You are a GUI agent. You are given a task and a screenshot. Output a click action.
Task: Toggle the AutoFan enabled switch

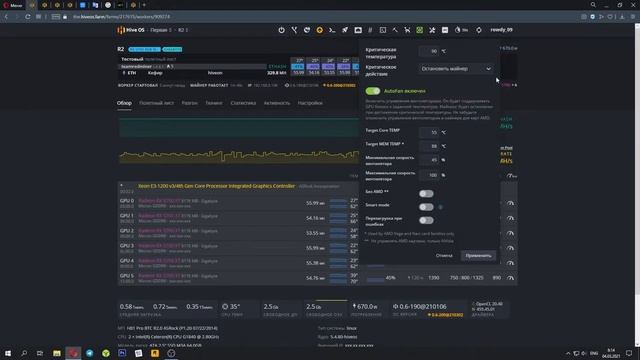click(x=373, y=91)
